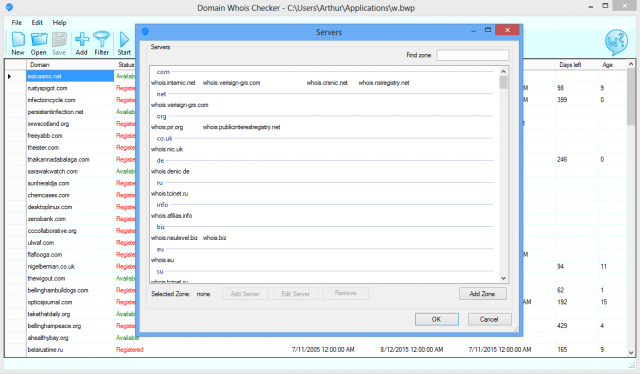Confirm the dialog with OK
This screenshot has height=374, width=640.
[436, 319]
